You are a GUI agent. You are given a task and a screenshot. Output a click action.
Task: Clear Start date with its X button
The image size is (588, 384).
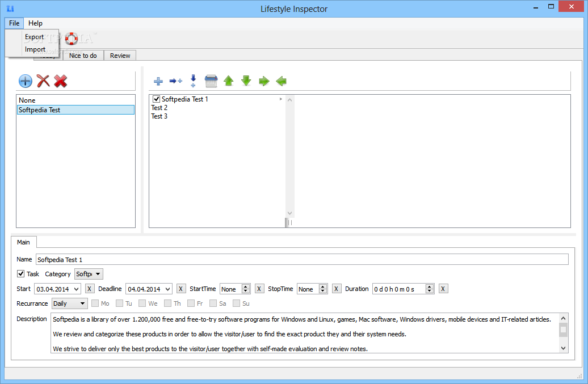click(x=89, y=289)
